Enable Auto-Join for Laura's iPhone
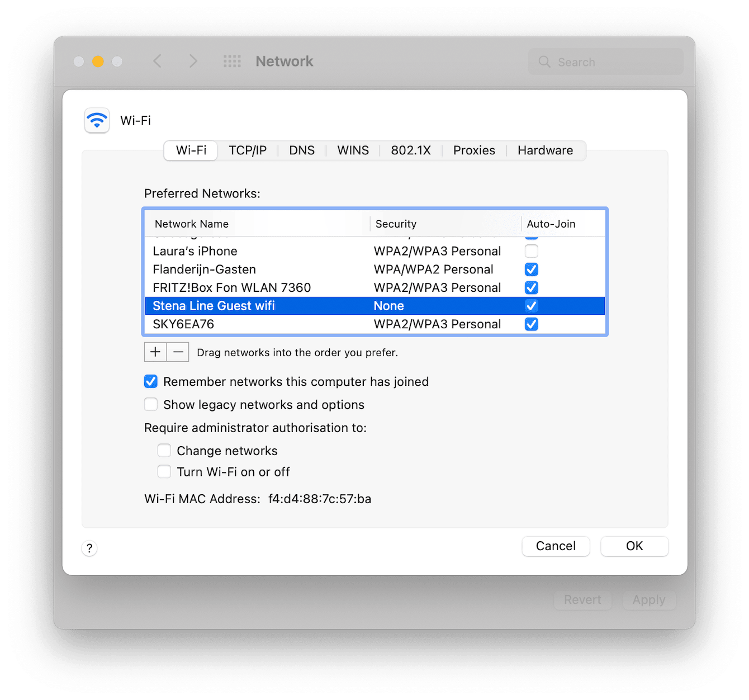749x700 pixels. point(531,250)
